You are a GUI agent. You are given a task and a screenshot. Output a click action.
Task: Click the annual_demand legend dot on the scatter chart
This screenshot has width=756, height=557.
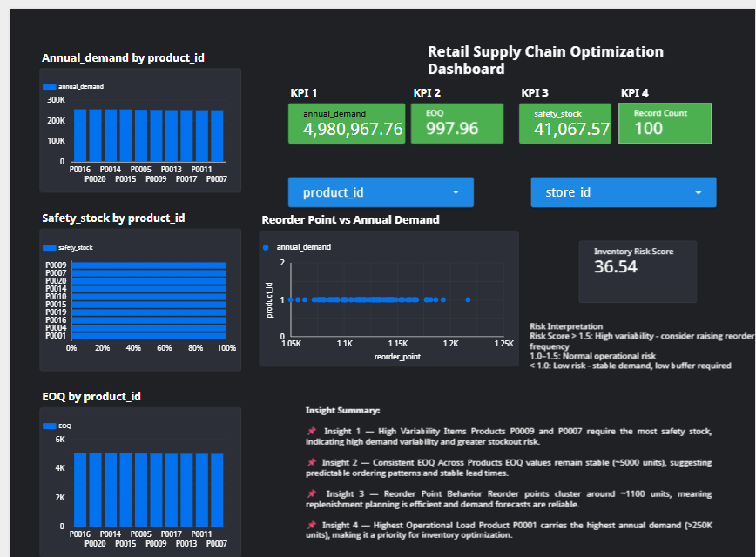267,247
